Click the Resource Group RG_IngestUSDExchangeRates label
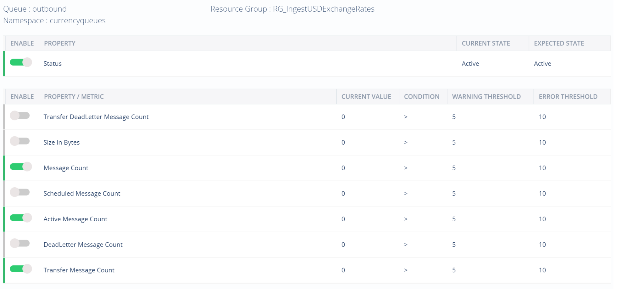Viewport: 644px width, 289px height. click(x=292, y=9)
